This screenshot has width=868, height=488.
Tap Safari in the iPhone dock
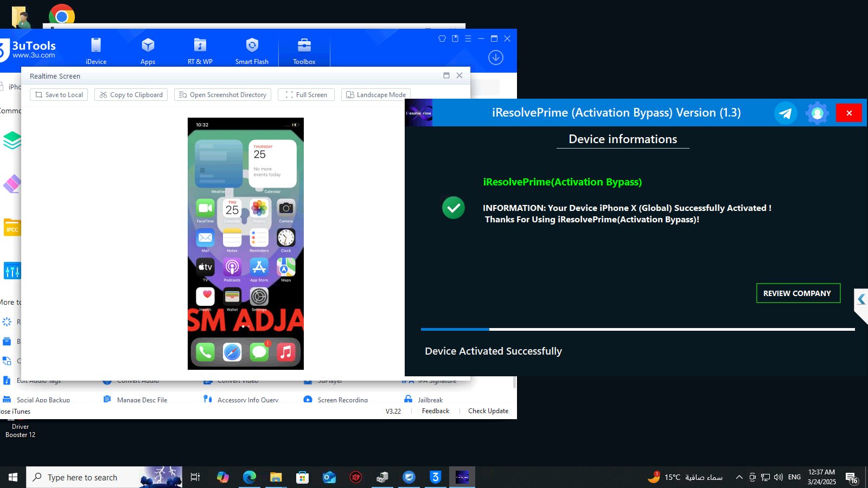232,352
